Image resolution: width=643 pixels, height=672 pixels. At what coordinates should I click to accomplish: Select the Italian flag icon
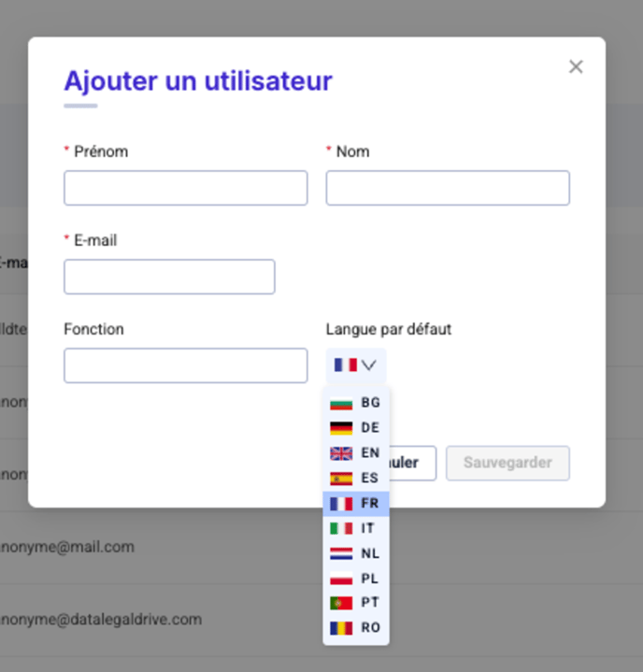341,529
